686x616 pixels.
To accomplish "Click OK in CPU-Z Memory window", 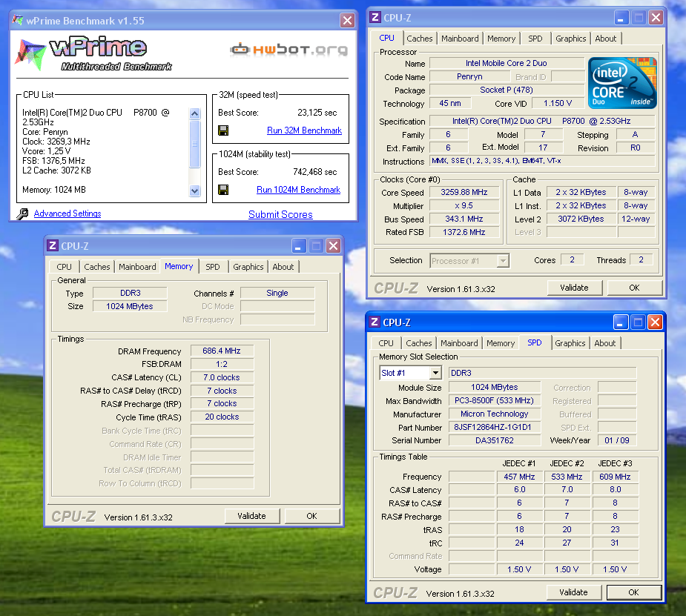I will point(311,516).
